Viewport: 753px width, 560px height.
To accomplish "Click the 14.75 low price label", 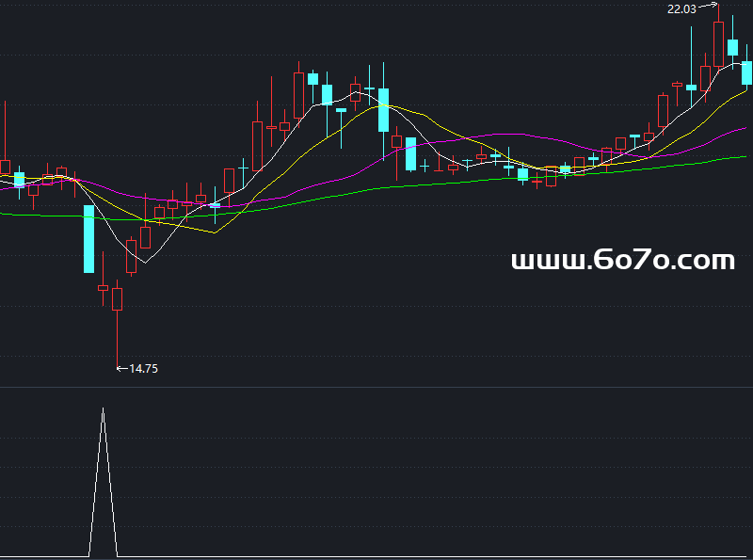I will 144,369.
